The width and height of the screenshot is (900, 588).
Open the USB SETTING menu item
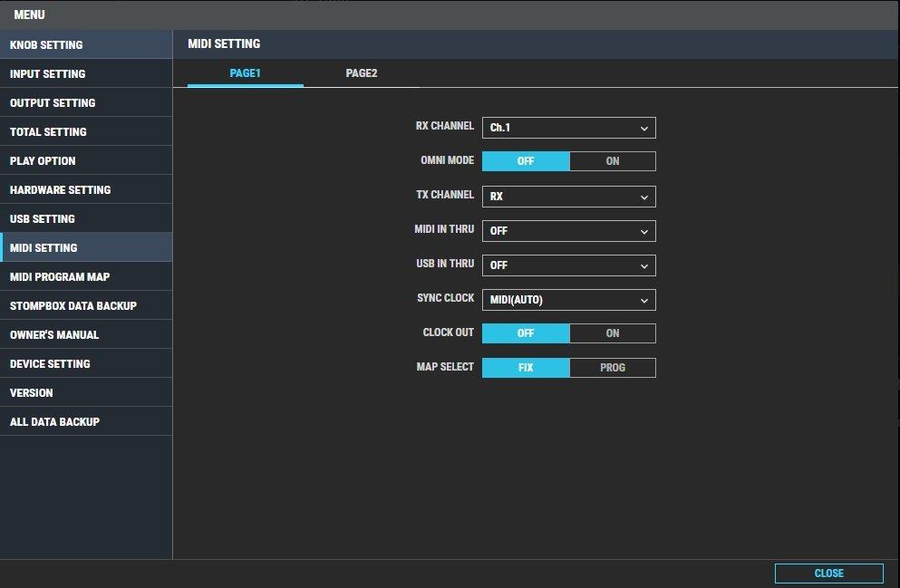click(x=86, y=218)
